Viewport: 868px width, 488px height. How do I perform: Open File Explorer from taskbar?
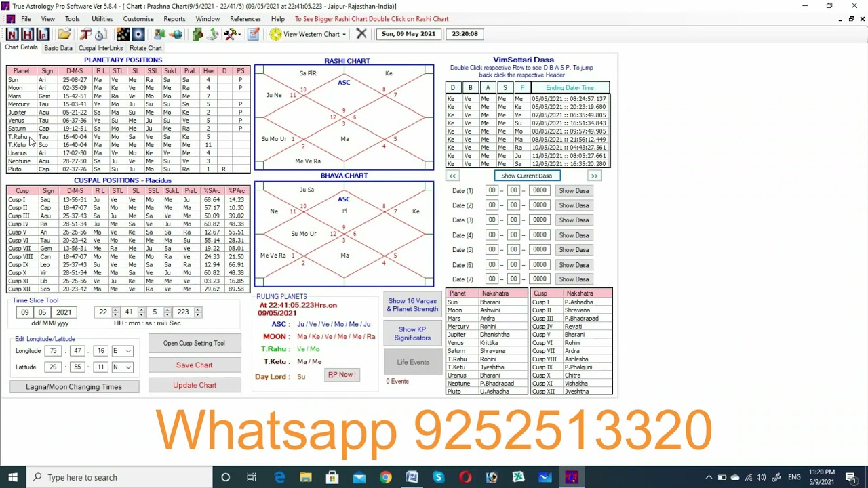tap(306, 477)
